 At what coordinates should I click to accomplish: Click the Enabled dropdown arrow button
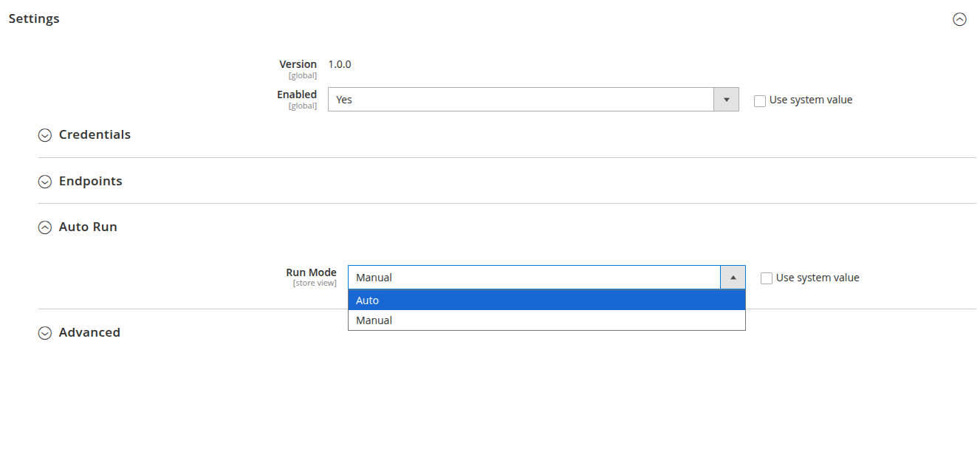pos(727,100)
